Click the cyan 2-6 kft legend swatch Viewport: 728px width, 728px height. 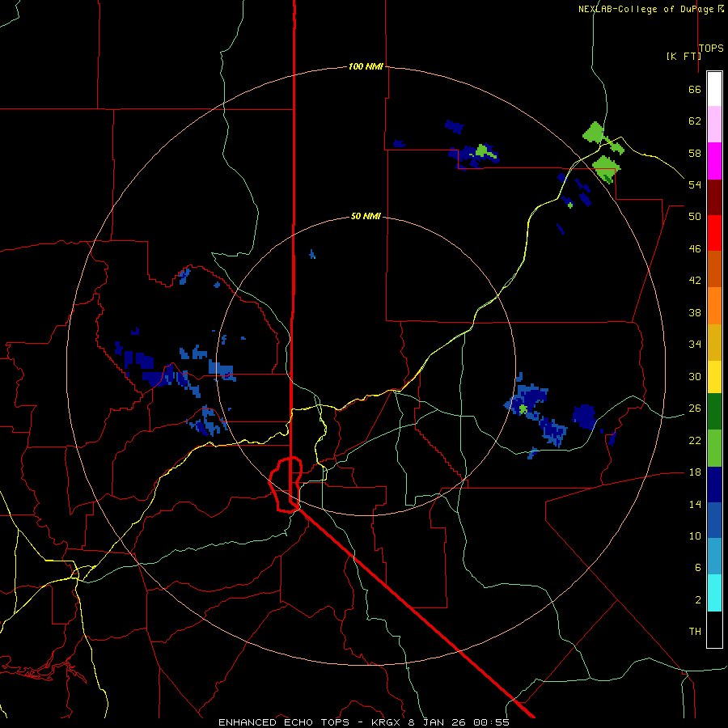(714, 593)
